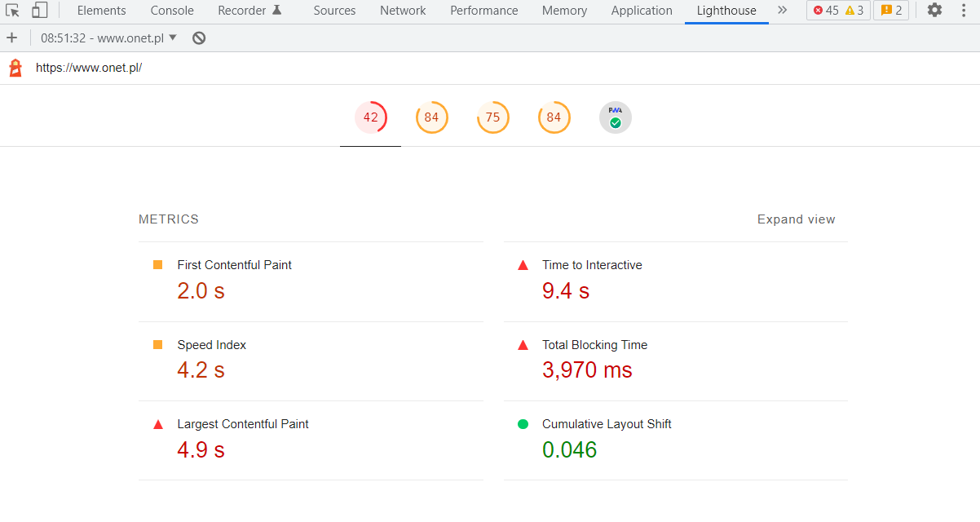980x522 pixels.
Task: Jump to the last gauge scoring 84
Action: [x=554, y=117]
